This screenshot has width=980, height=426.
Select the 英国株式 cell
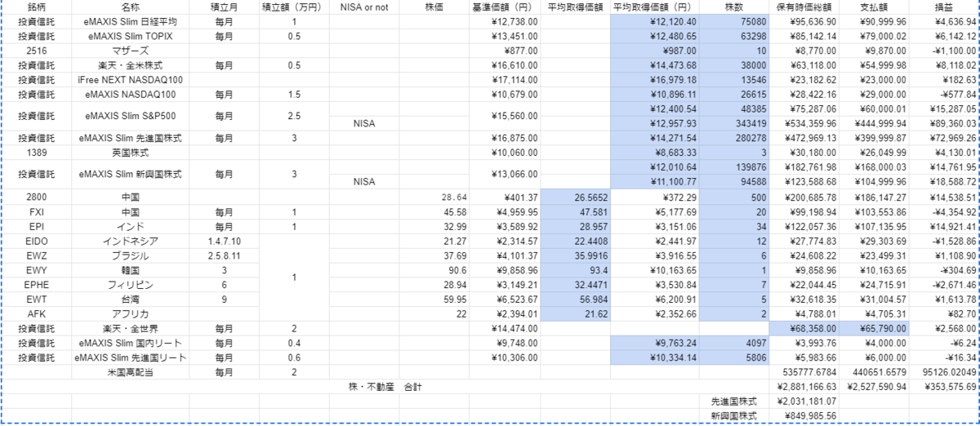coord(131,153)
